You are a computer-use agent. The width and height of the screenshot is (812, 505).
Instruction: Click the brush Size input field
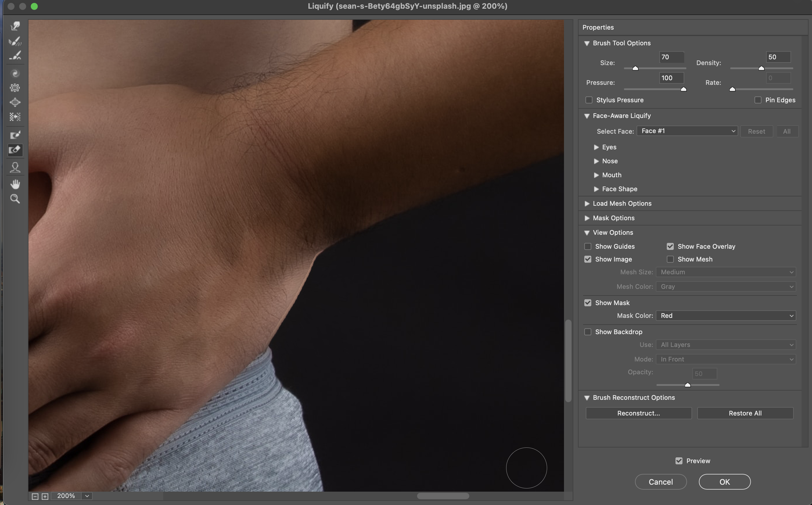click(671, 57)
